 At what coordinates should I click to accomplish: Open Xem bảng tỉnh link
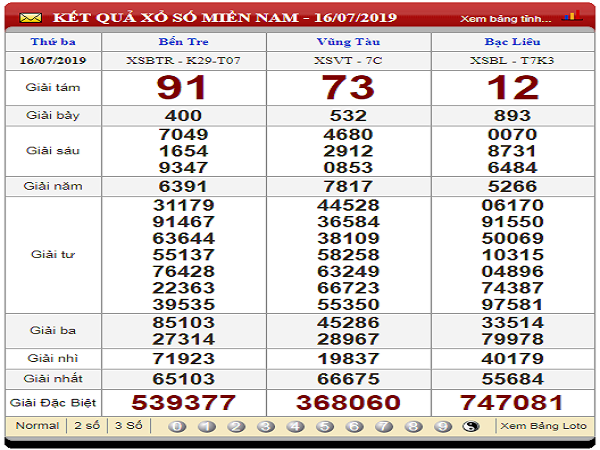505,19
